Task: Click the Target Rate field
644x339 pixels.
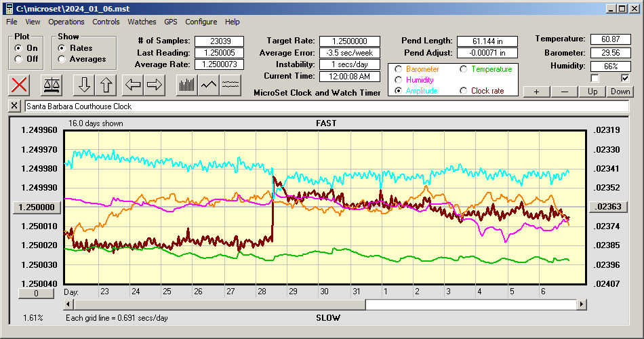Action: coord(350,41)
